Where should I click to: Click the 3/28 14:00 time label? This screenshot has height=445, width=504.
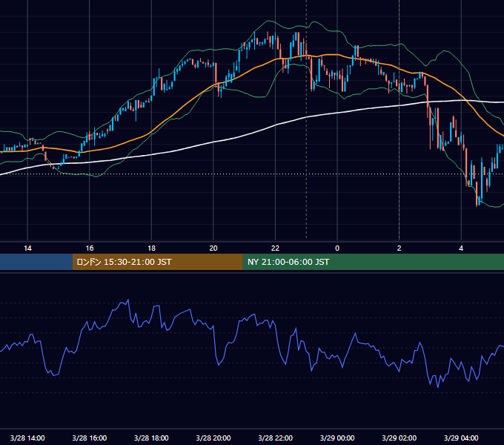[27, 438]
